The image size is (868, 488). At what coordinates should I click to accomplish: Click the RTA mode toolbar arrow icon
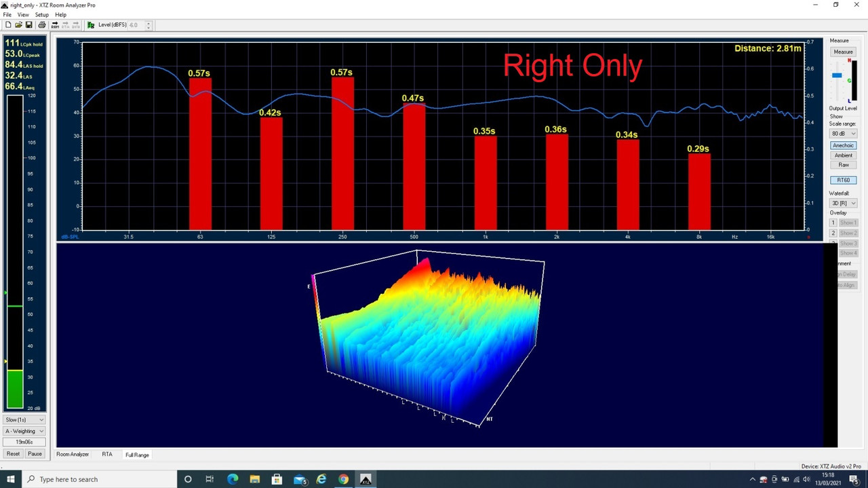[x=65, y=25]
